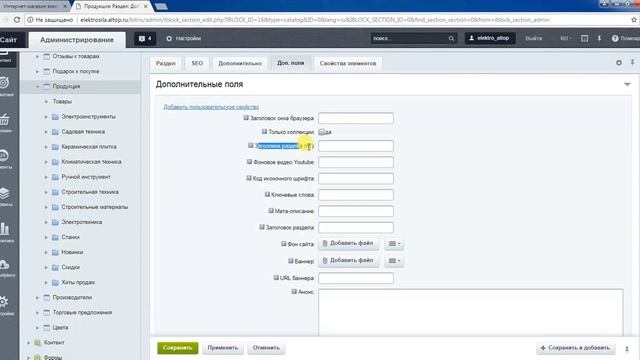640x360 pixels.
Task: Open Свойства элементов tab
Action: click(348, 63)
